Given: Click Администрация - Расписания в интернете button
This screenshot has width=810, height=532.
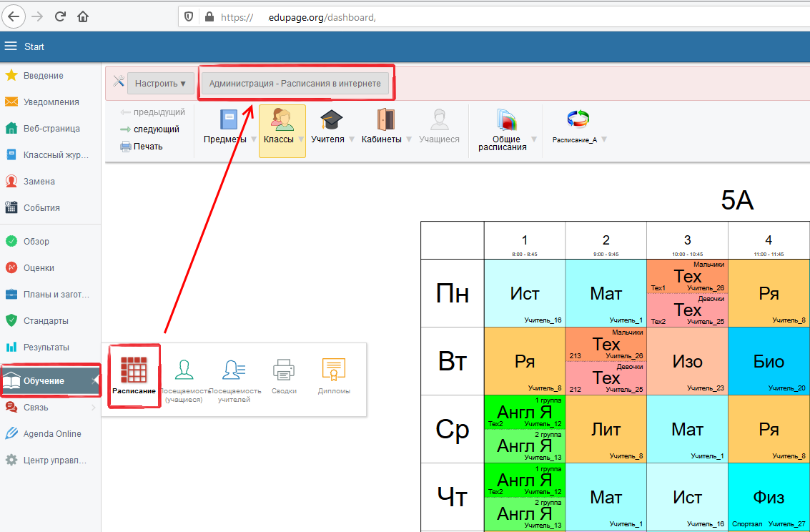Looking at the screenshot, I should pyautogui.click(x=295, y=84).
